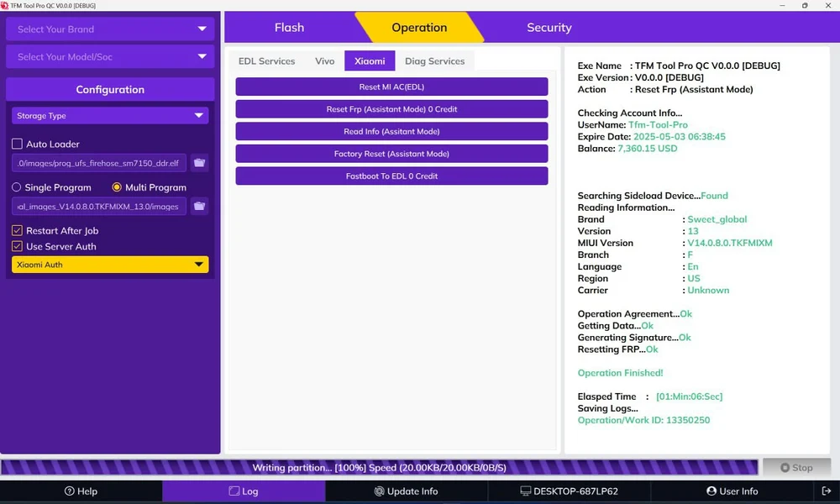Enable the Auto Loader checkbox
Viewport: 840px width, 504px height.
point(18,144)
